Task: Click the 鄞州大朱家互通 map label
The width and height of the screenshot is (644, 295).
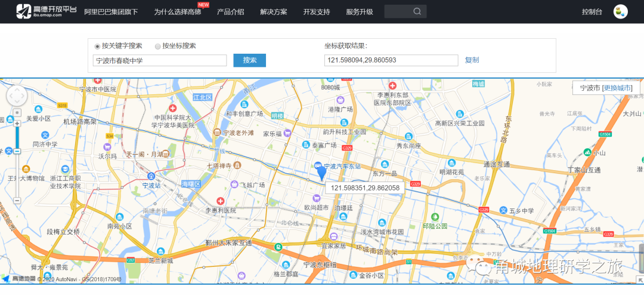Action: (x=229, y=243)
